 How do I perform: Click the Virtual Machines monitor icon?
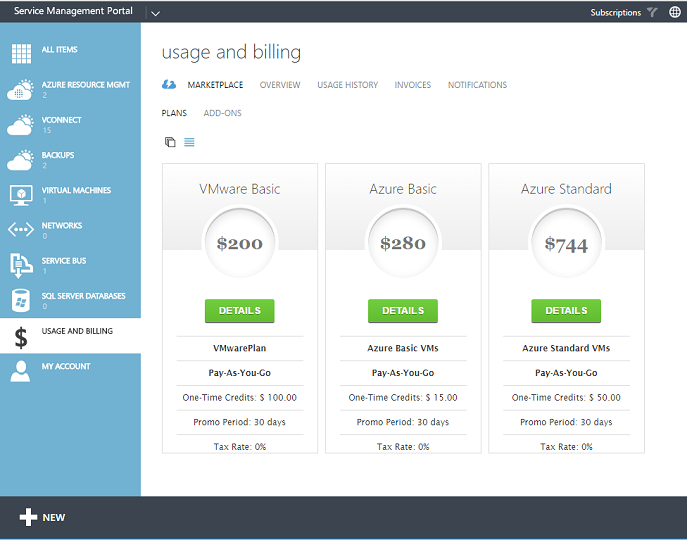21,195
